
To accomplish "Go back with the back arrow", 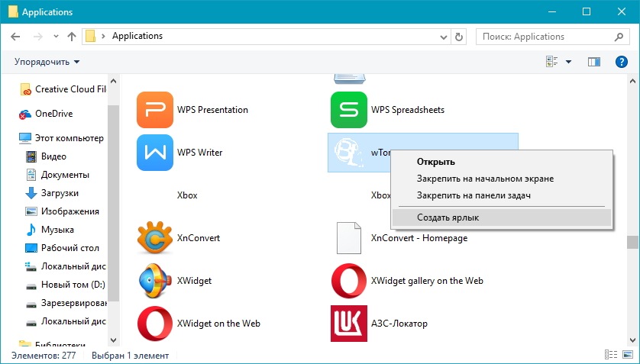I will point(15,37).
